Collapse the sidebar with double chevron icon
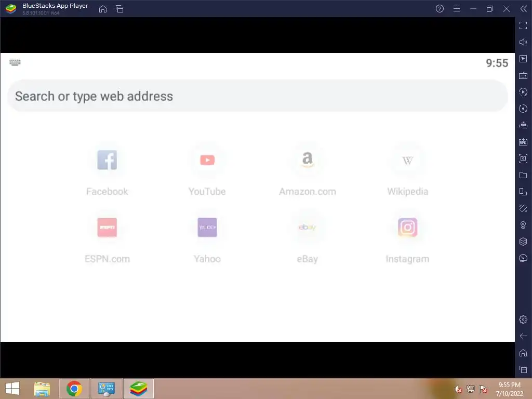Viewport: 532px width, 399px height. coord(523,9)
